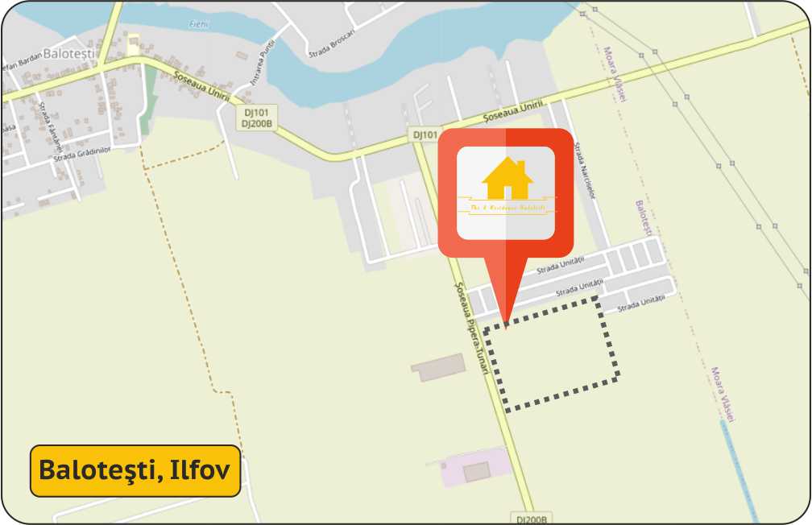This screenshot has height=525, width=812.
Task: Click the Intrarea Punții street label
Action: [262, 62]
